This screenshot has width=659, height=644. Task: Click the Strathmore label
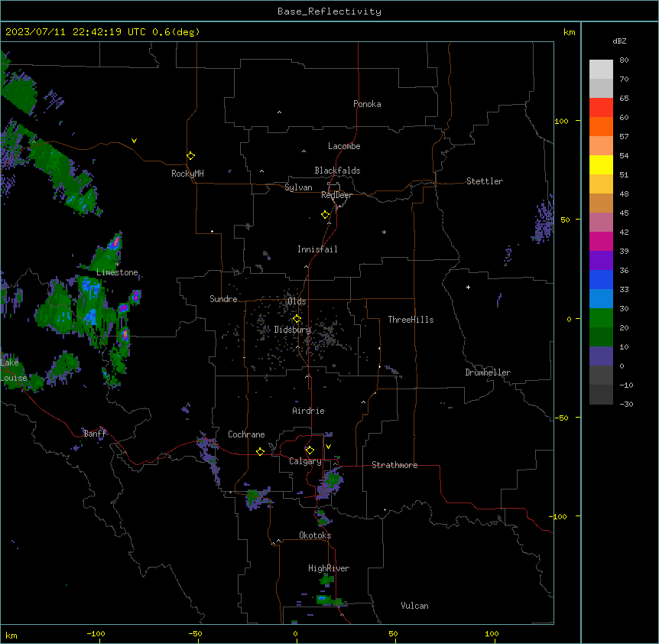(394, 465)
